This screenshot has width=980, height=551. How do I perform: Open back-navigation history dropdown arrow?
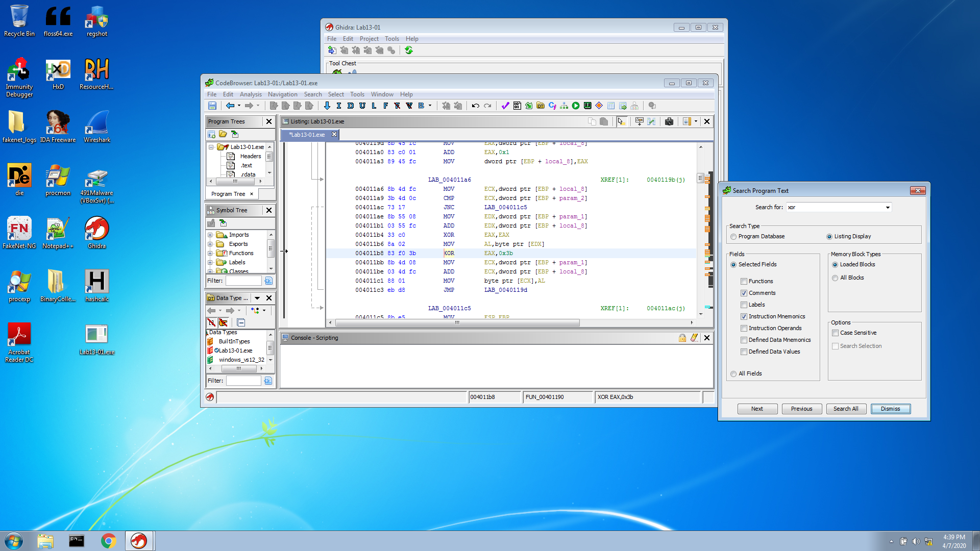[239, 106]
